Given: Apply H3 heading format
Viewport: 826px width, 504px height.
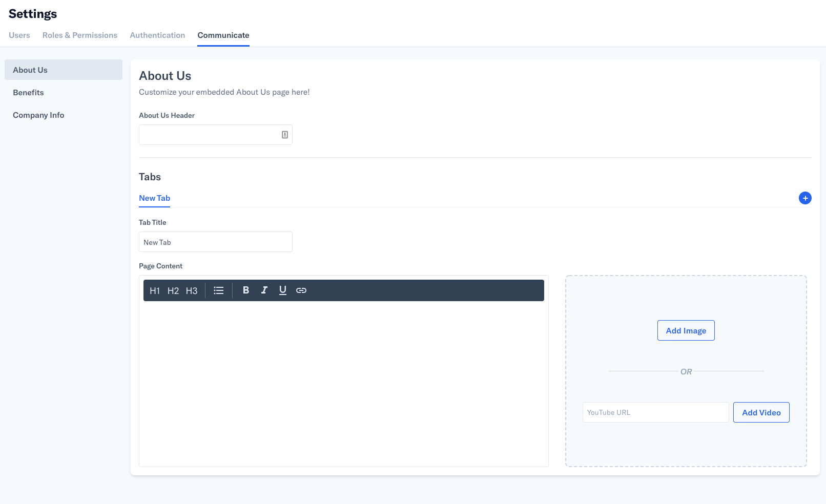Looking at the screenshot, I should 192,290.
